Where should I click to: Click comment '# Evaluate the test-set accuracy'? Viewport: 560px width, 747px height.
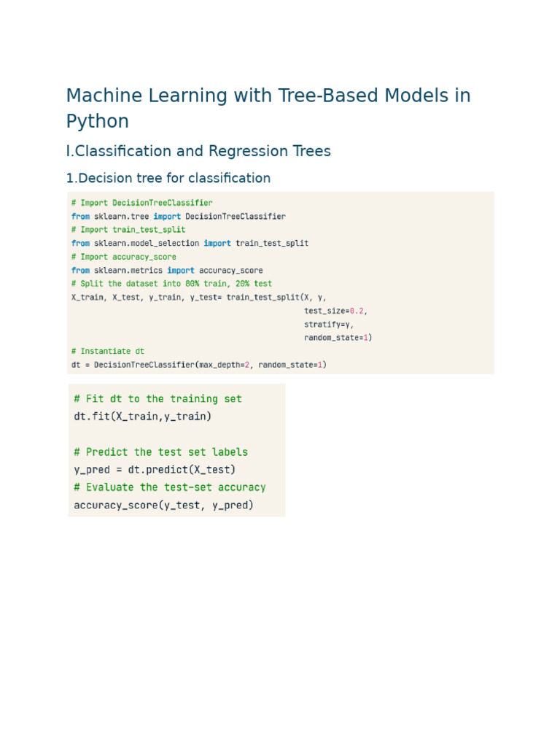(169, 487)
